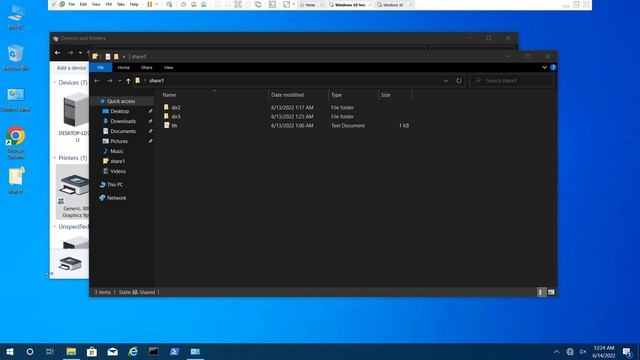Image resolution: width=640 pixels, height=360 pixels.
Task: Open the dir2 folder in share1
Action: coord(176,108)
